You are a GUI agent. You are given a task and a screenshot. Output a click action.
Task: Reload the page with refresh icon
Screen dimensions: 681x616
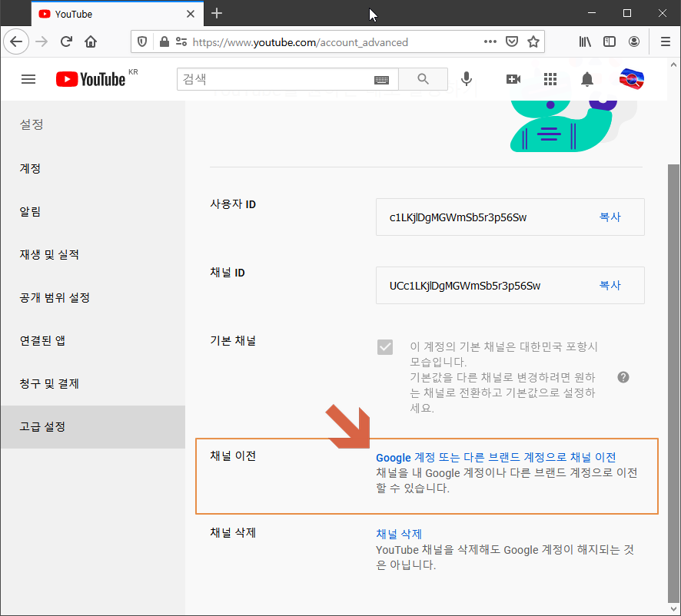pyautogui.click(x=66, y=41)
